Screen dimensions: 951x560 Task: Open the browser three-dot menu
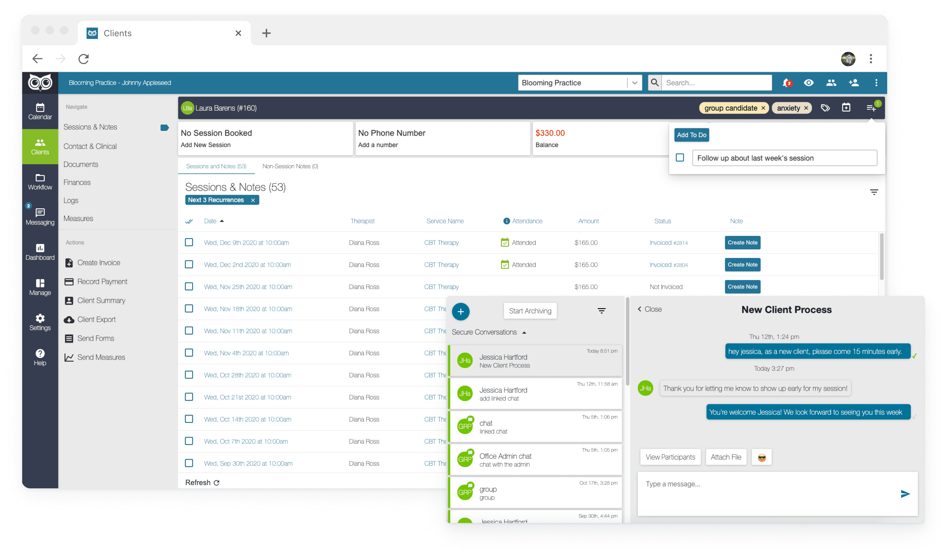[x=871, y=59]
